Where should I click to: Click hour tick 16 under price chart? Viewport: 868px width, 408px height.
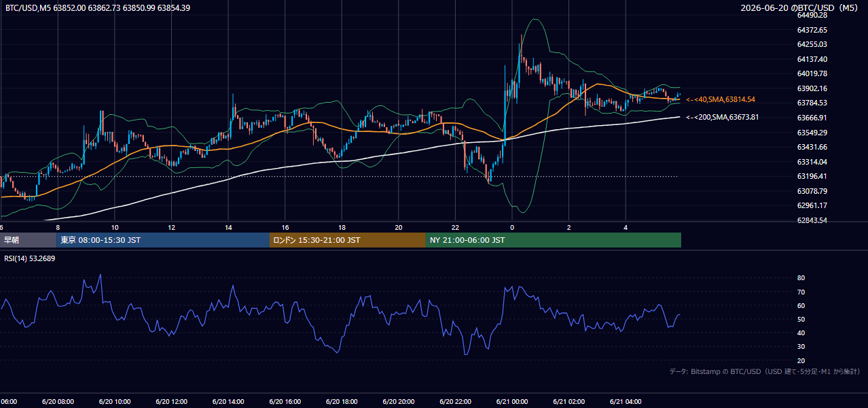point(285,228)
